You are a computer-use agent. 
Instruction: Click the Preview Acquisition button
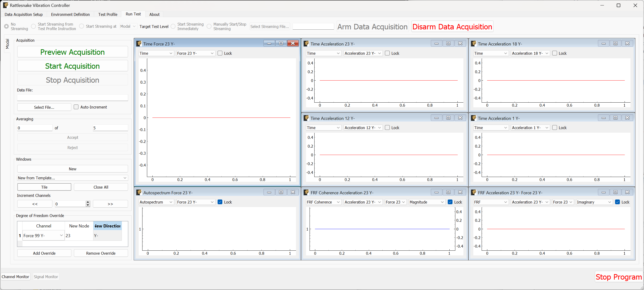pos(72,52)
